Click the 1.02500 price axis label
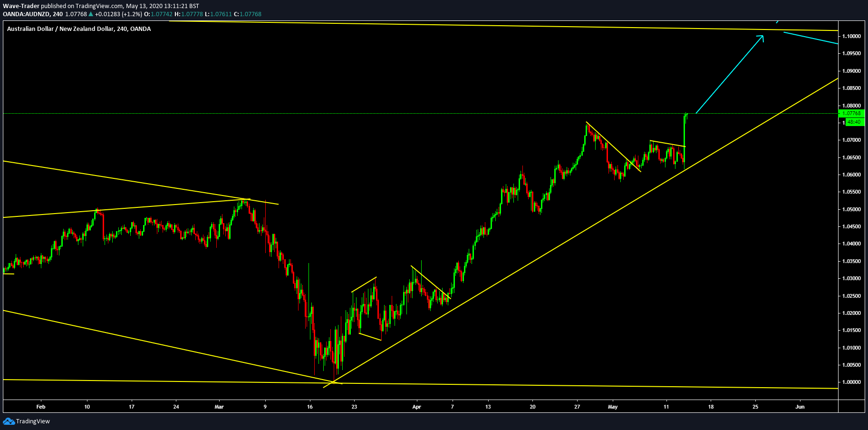 pos(851,296)
